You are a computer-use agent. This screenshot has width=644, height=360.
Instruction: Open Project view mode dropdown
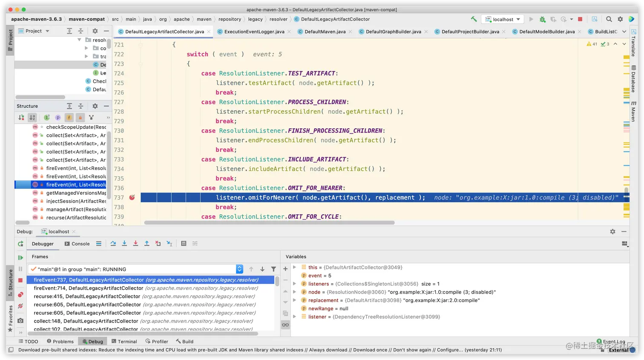click(34, 31)
